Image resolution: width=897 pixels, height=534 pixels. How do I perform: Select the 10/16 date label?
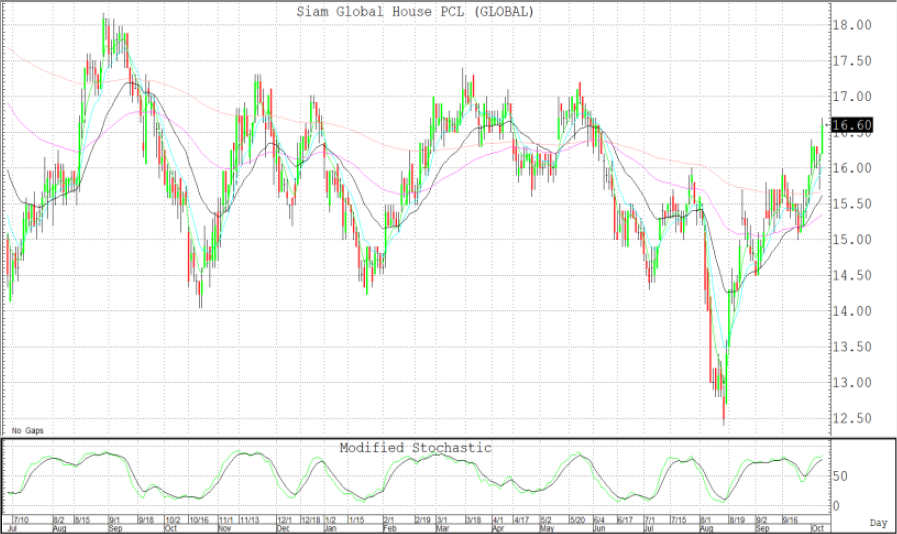tap(199, 520)
